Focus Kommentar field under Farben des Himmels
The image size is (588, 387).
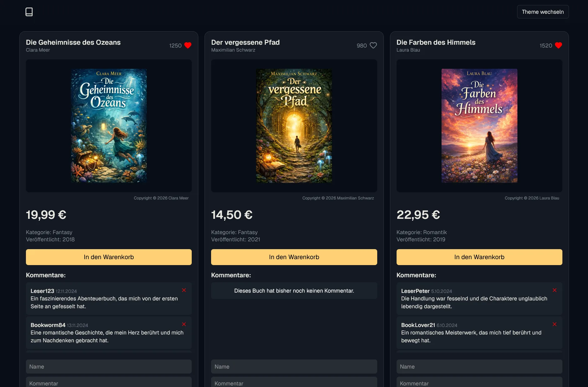[x=479, y=382]
